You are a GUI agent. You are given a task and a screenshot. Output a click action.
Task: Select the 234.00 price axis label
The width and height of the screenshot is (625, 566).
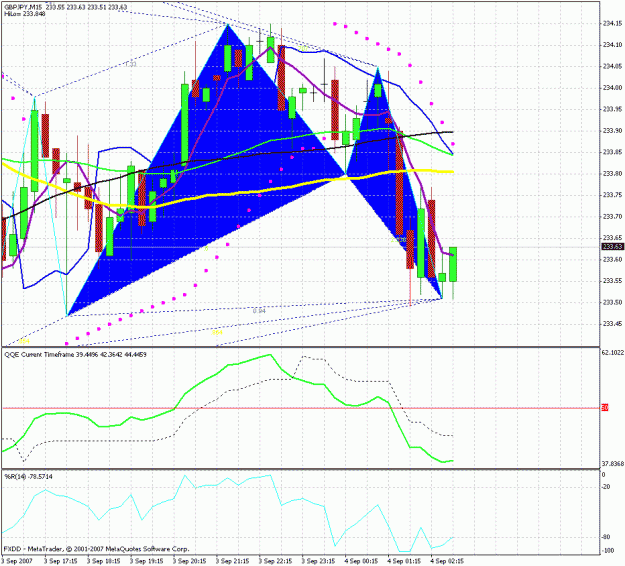(612, 88)
